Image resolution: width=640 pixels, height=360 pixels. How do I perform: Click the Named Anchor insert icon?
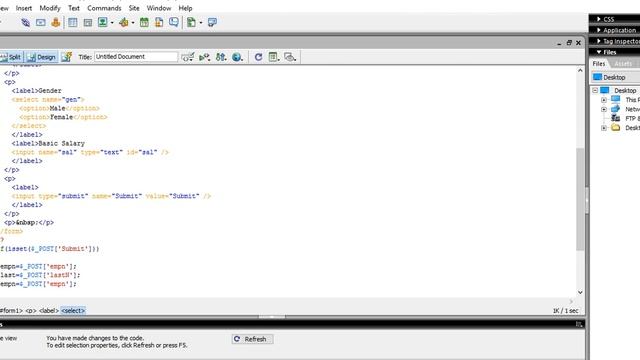pos(56,22)
